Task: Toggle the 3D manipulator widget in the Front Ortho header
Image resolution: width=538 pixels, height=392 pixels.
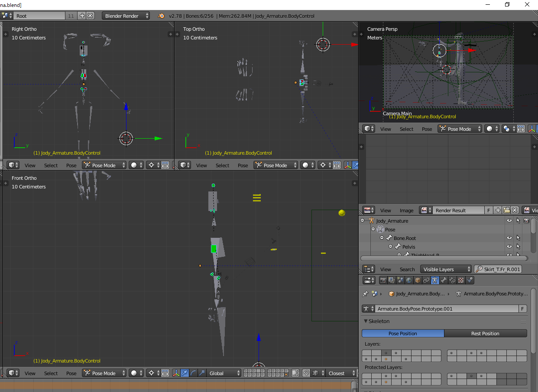Action: point(176,373)
